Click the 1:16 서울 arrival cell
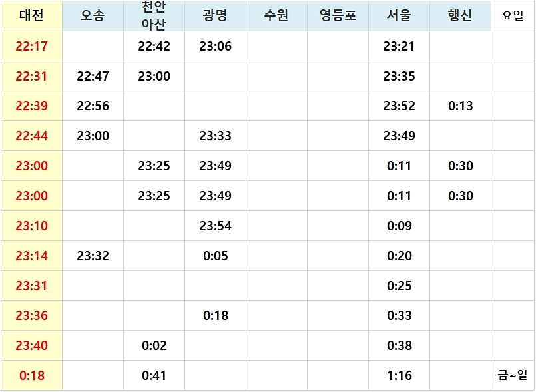Screen dimensions: 536x392 click(x=399, y=375)
